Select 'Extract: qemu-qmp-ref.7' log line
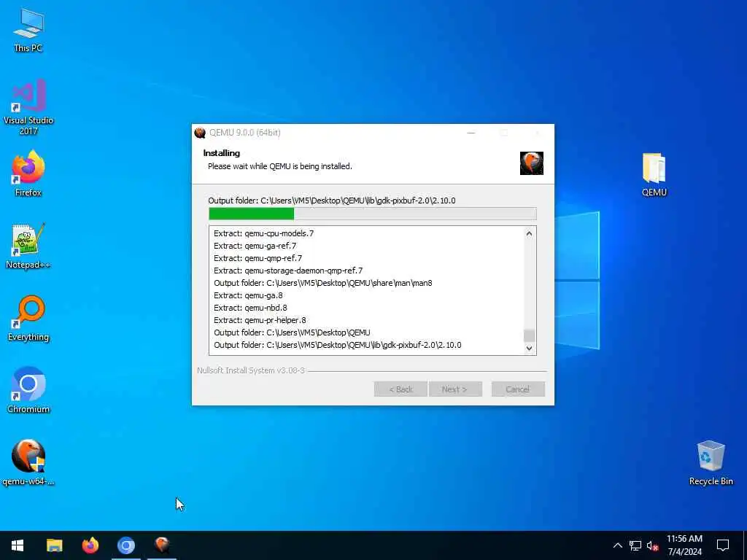The height and width of the screenshot is (560, 747). tap(258, 258)
